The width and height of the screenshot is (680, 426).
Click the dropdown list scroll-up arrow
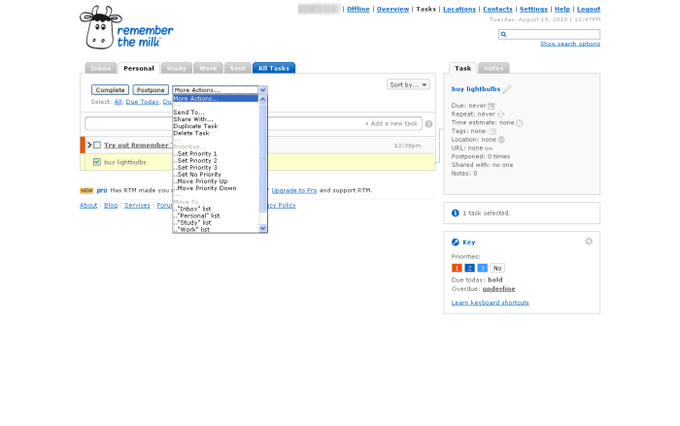(x=262, y=99)
